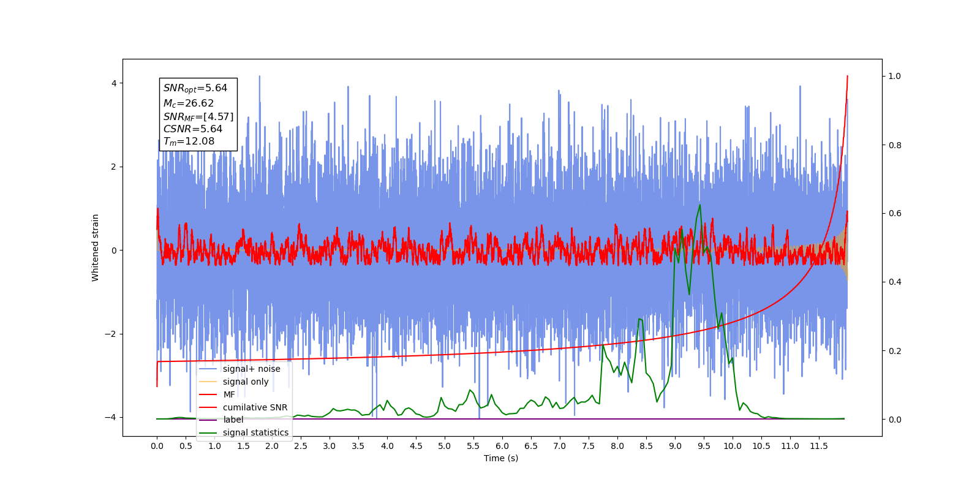This screenshot has height=490, width=980.
Task: Click the 4 tick label on the strain axis
Action: click(114, 83)
